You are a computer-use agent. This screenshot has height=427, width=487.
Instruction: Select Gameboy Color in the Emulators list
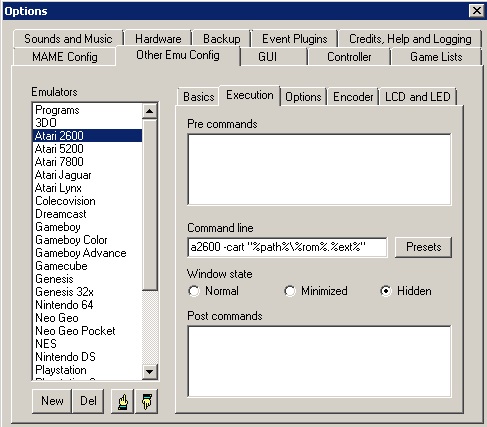tap(88, 240)
